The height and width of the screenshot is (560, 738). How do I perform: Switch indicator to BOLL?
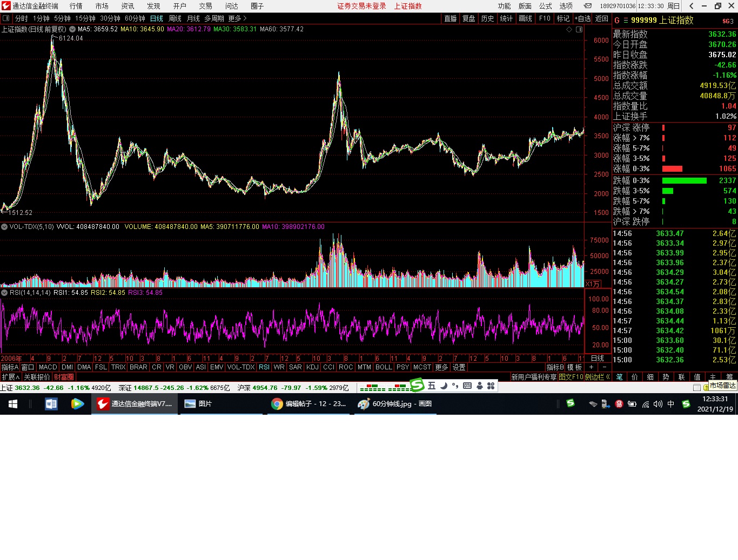384,367
